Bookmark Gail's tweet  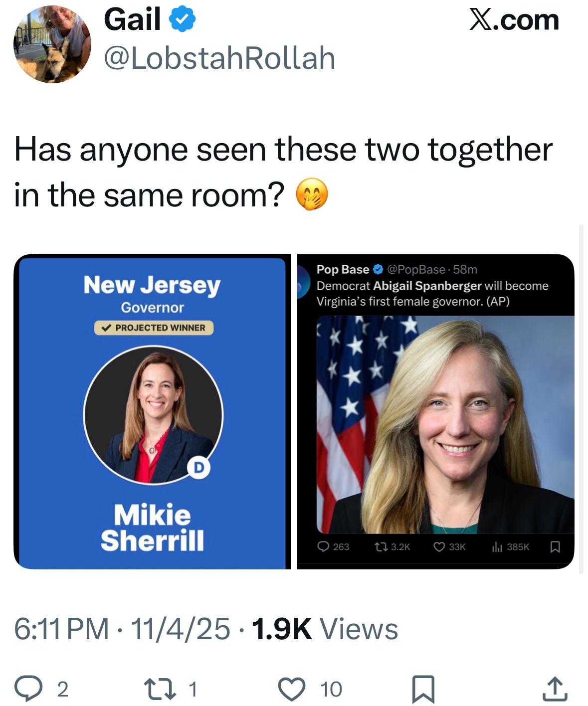(423, 689)
